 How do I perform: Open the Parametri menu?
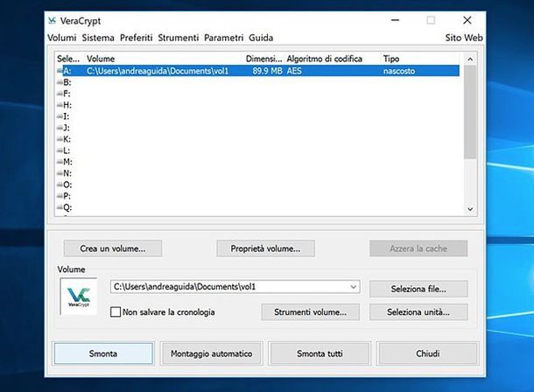[224, 38]
